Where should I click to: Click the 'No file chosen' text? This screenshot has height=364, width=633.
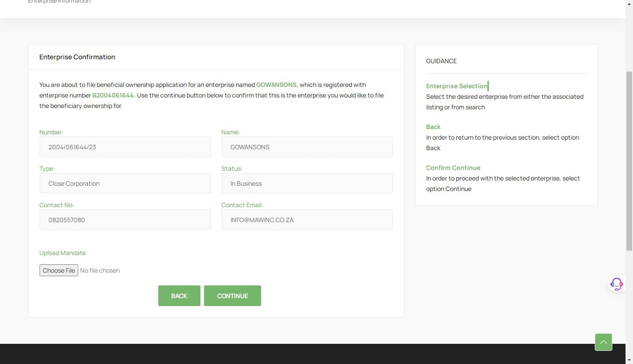click(x=100, y=270)
